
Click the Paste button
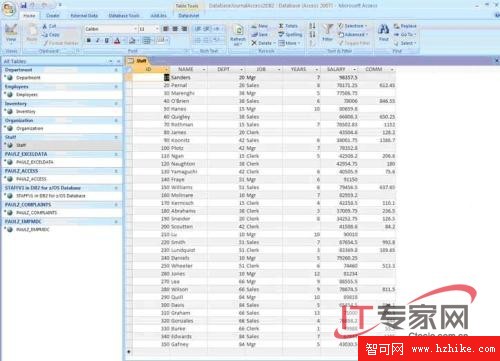(32, 34)
